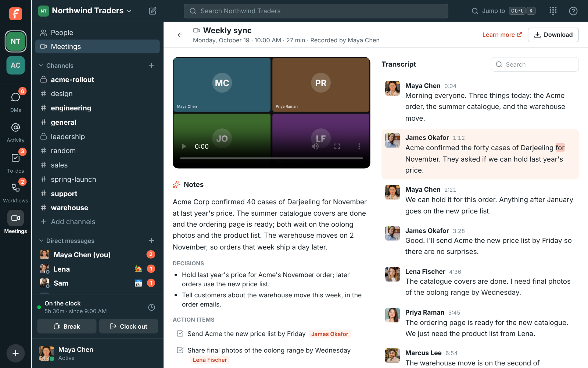The image size is (588, 368).
Task: Start a Break
Action: click(67, 326)
